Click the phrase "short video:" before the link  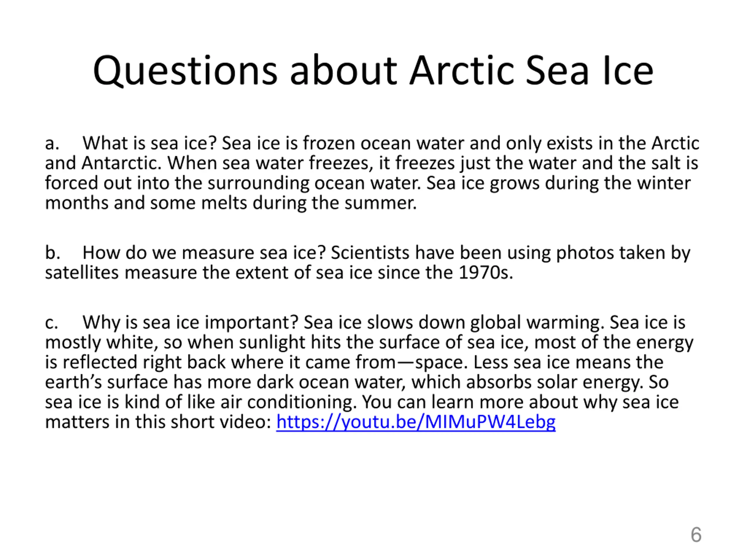221,422
